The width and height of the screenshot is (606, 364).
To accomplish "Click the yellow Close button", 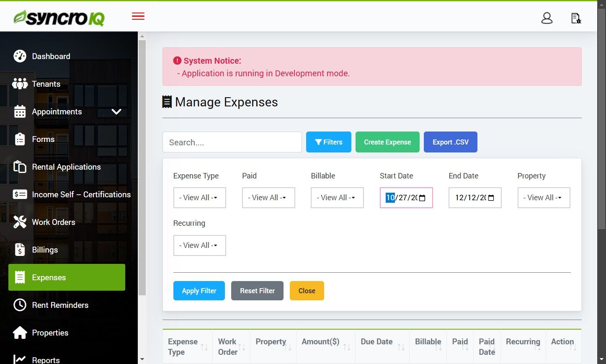I will tap(307, 291).
